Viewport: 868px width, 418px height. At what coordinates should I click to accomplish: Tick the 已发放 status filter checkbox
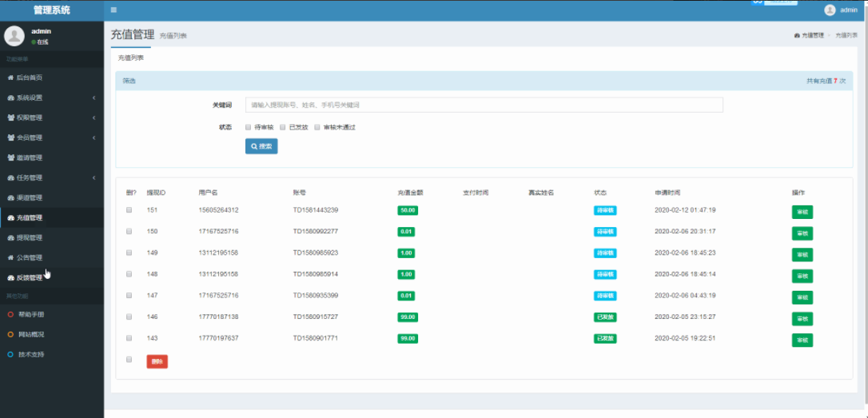coord(283,127)
